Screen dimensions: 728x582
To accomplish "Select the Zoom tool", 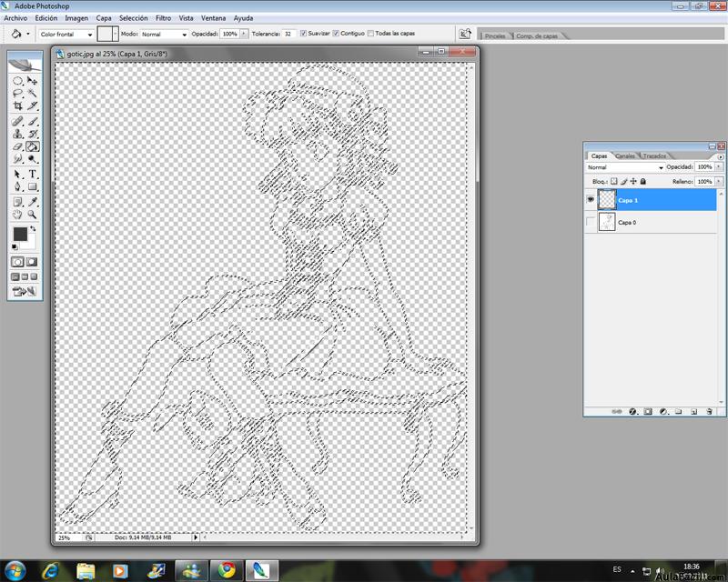I will [33, 215].
